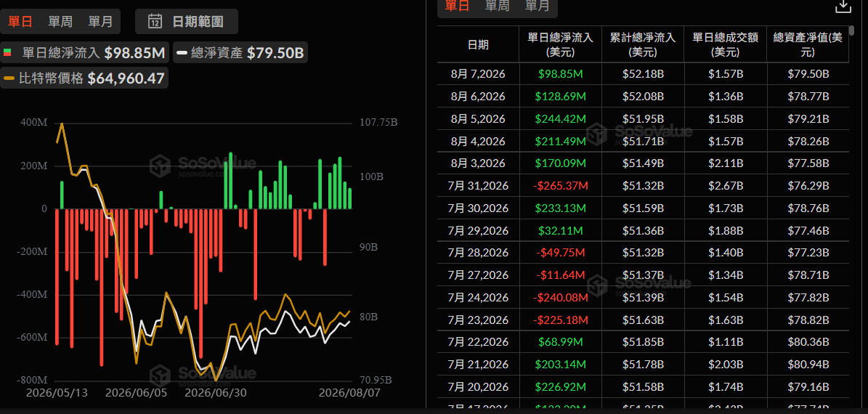868x414 pixels.
Task: Sort by 單日總成交額 (美元) column header
Action: tap(725, 45)
